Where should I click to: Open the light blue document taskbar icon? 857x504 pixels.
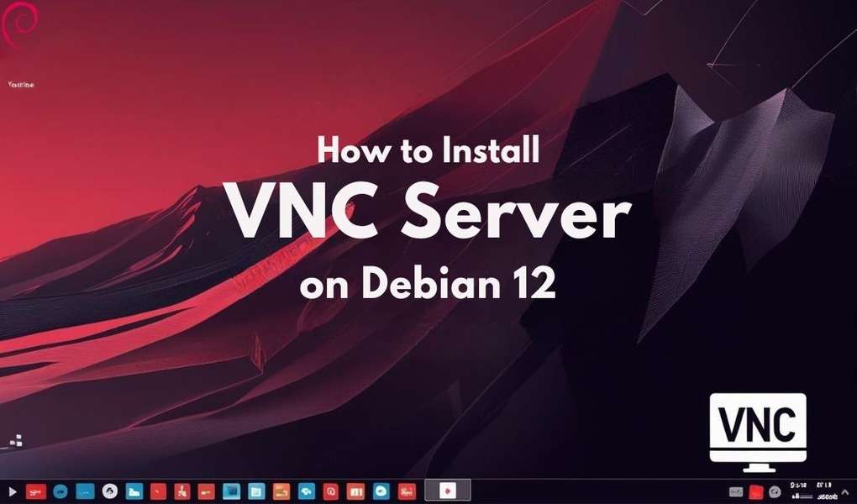tap(256, 492)
